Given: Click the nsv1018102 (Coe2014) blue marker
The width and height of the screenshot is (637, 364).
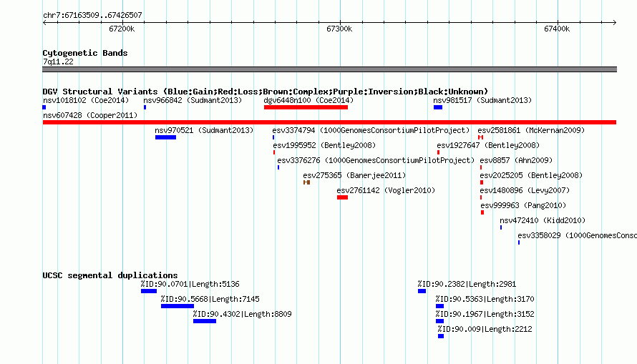Looking at the screenshot, I should point(44,107).
